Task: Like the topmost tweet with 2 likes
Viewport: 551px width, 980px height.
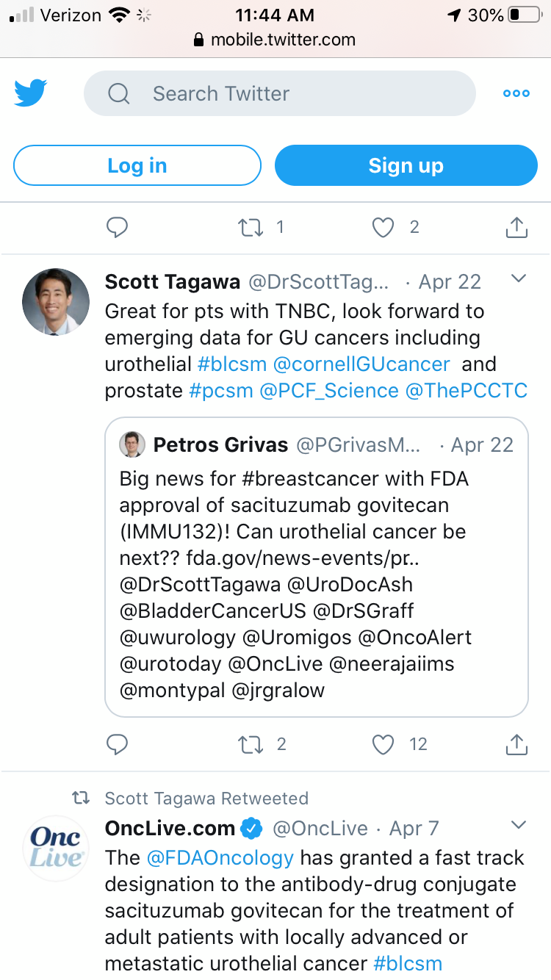Action: click(383, 228)
